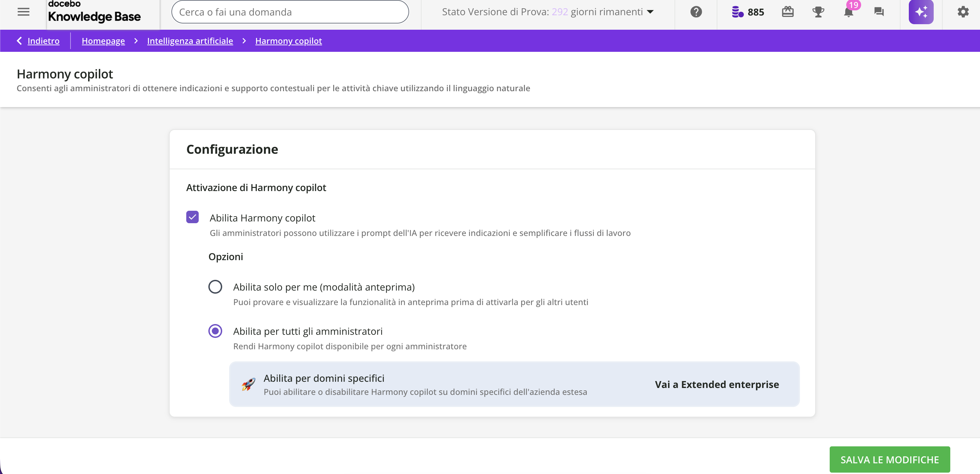Screen dimensions: 980x474
Task: Expand the trial status dropdown arrow
Action: pos(650,12)
